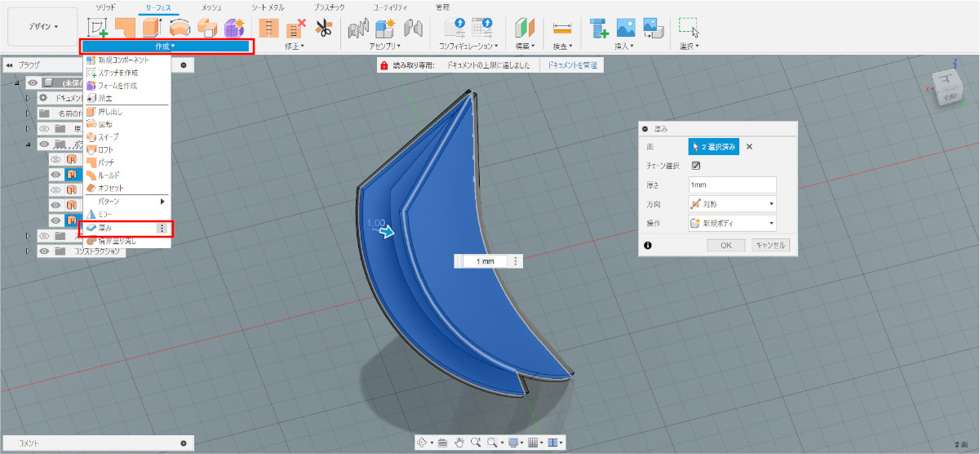Open the 挿入 dropdown menu
Image resolution: width=980 pixels, height=454 pixels.
point(623,47)
